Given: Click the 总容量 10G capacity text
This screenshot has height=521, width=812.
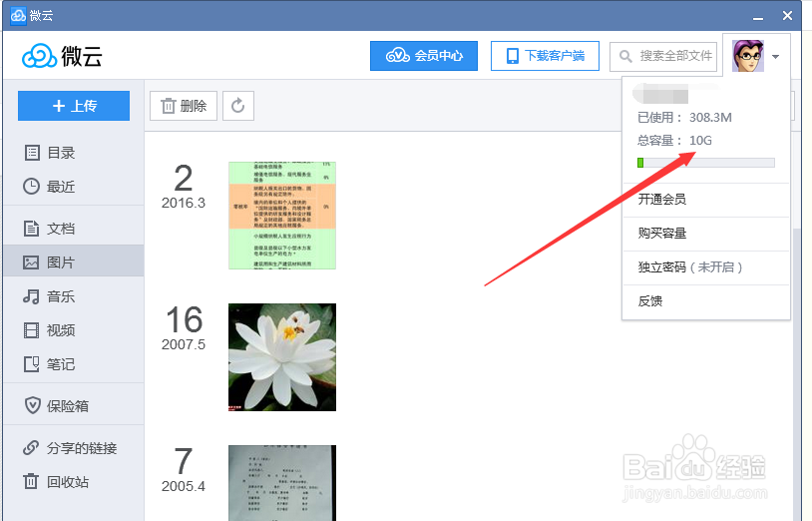Looking at the screenshot, I should (x=674, y=141).
